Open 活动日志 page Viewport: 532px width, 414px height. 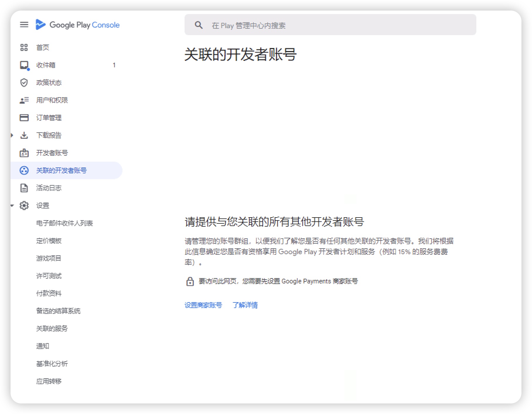point(49,188)
